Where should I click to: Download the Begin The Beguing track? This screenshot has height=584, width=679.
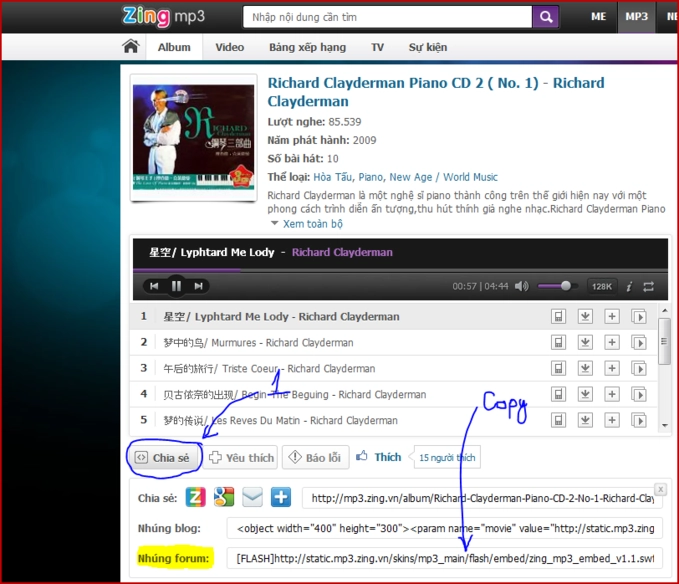point(585,394)
